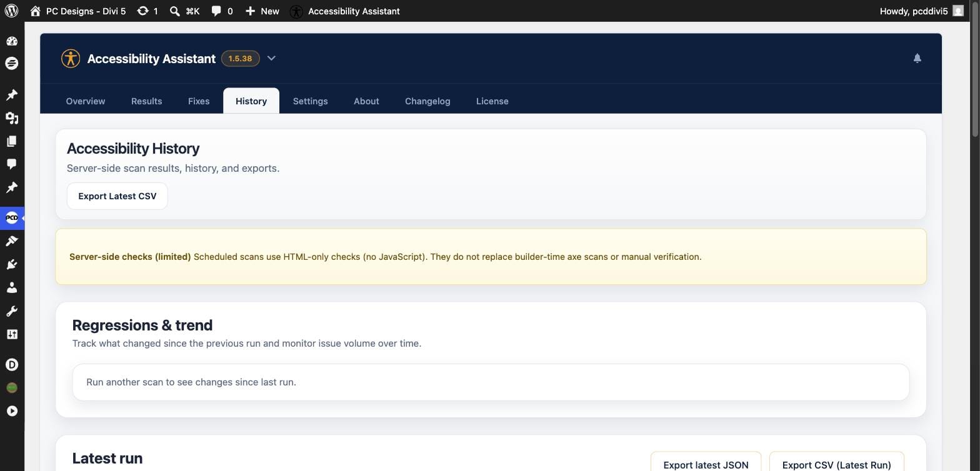Open the Dashboard gauge icon in sidebar
Viewport: 980px width, 471px height.
click(12, 41)
